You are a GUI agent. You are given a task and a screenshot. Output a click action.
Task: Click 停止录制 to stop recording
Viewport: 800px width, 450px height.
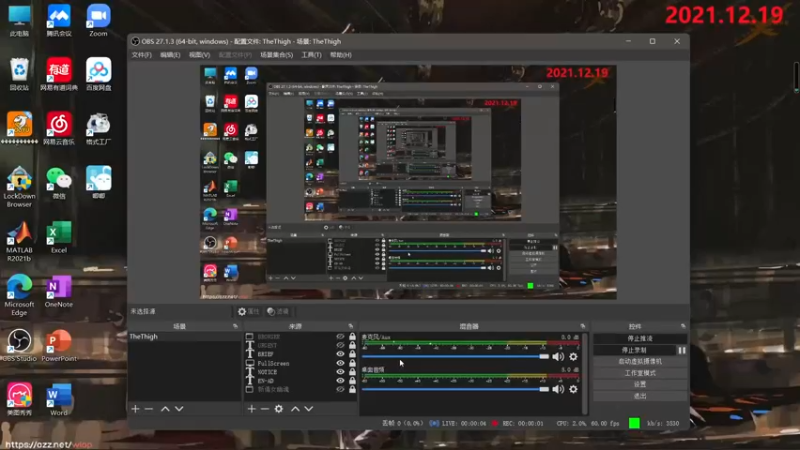(x=635, y=351)
